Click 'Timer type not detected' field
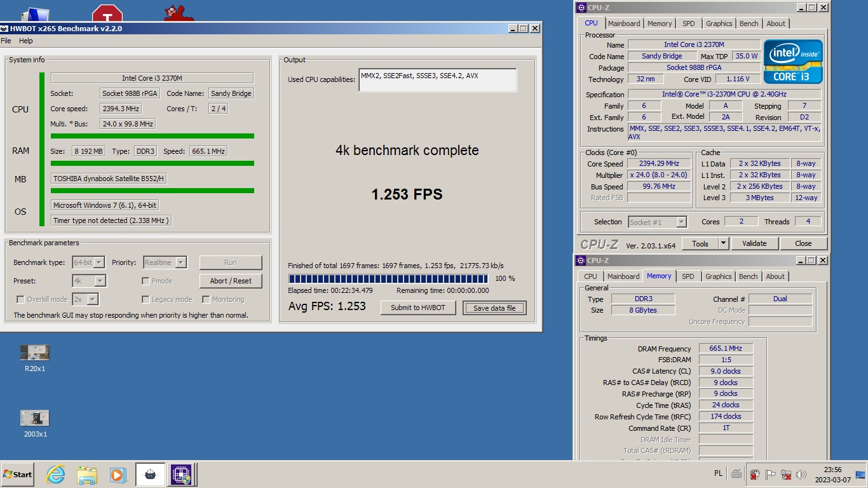The image size is (868, 488). click(111, 220)
